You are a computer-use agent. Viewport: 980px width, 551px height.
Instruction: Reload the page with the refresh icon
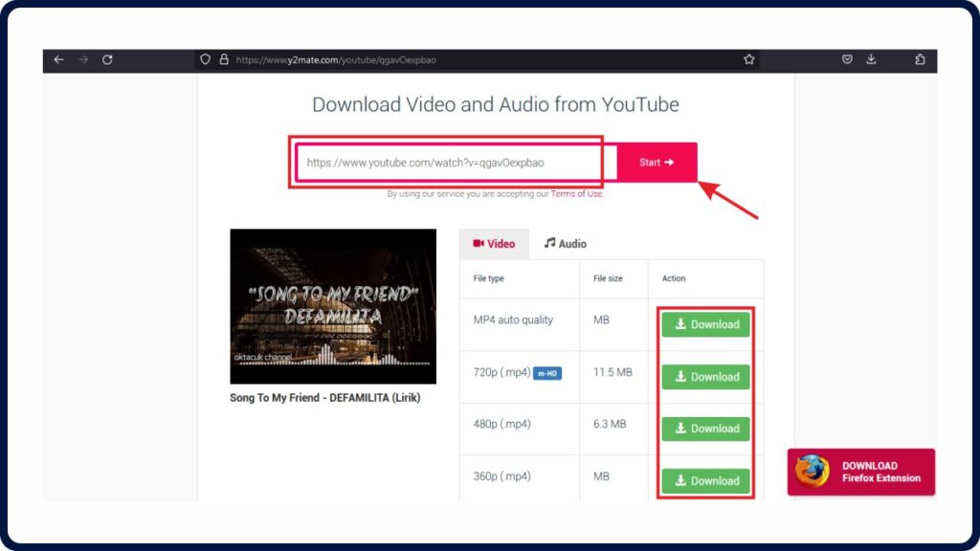107,60
